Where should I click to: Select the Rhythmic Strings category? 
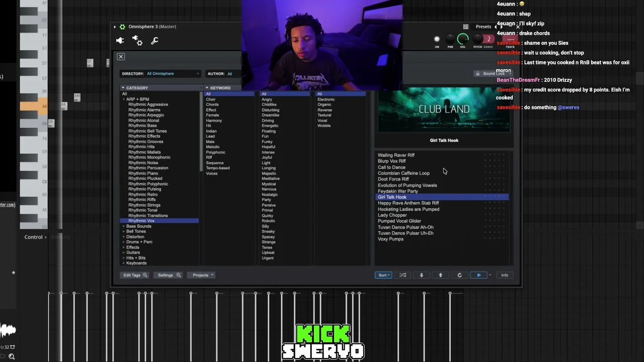coord(144,205)
